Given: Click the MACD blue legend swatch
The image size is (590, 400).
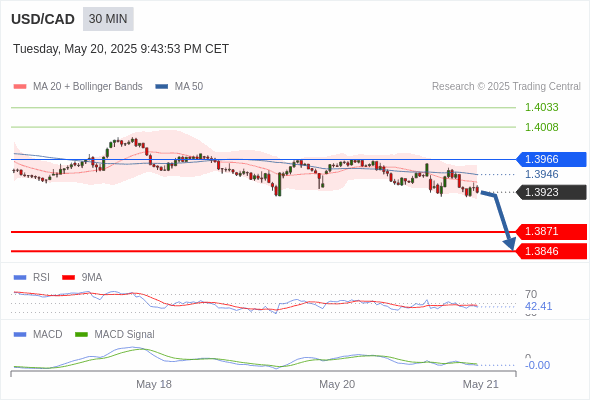Looking at the screenshot, I should (x=20, y=334).
